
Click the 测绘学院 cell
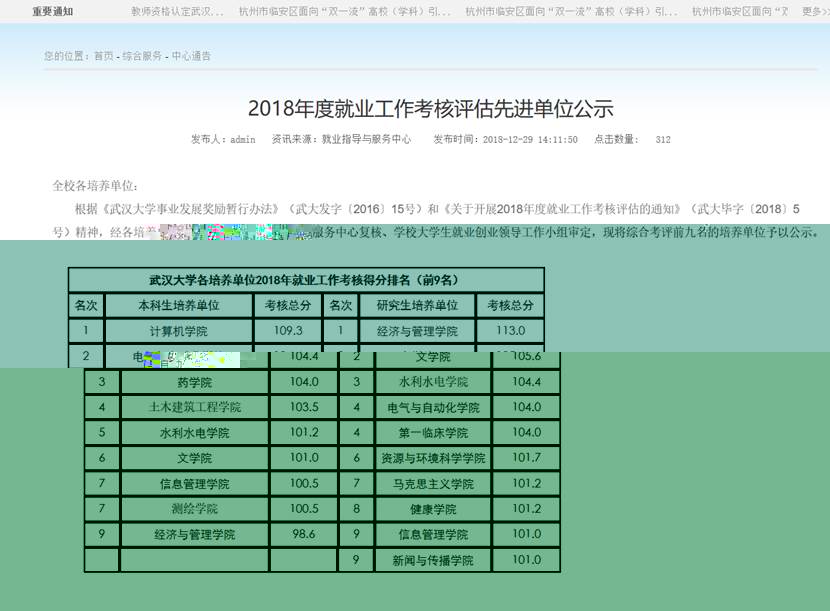[x=195, y=509]
